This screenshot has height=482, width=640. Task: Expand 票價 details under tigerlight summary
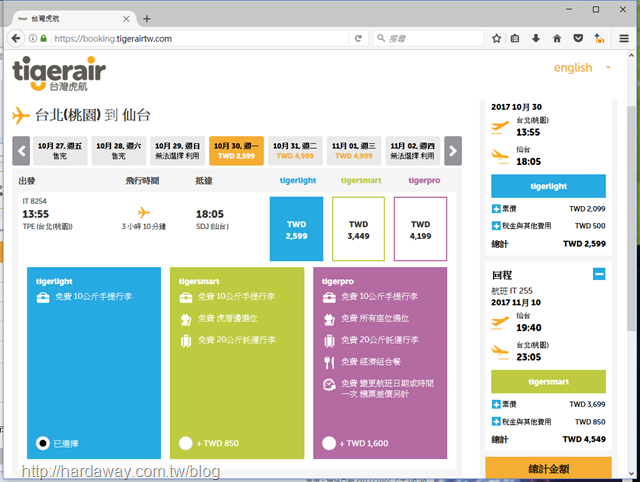tap(496, 209)
